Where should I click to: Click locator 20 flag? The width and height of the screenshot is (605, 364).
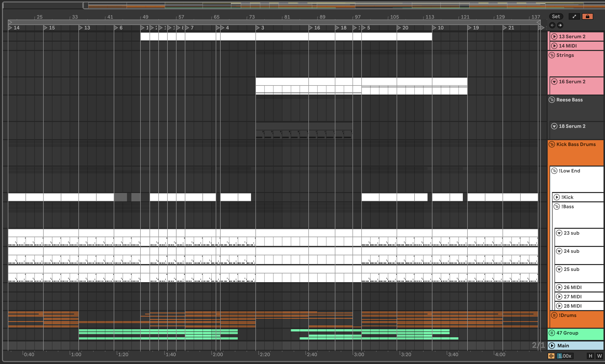(x=399, y=28)
